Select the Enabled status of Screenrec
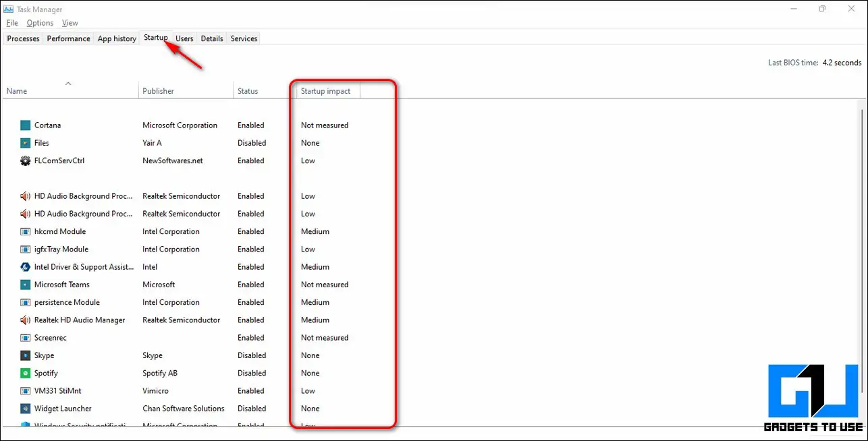 pyautogui.click(x=251, y=338)
